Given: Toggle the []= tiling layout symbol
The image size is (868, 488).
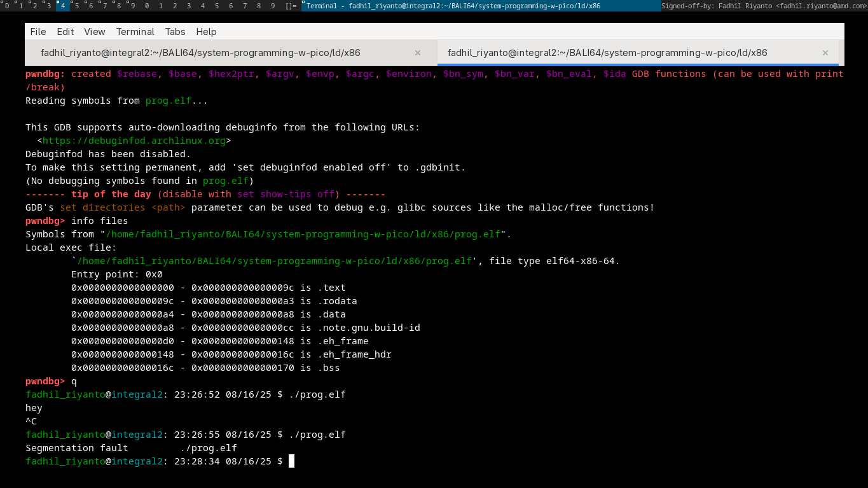Looking at the screenshot, I should 291,6.
